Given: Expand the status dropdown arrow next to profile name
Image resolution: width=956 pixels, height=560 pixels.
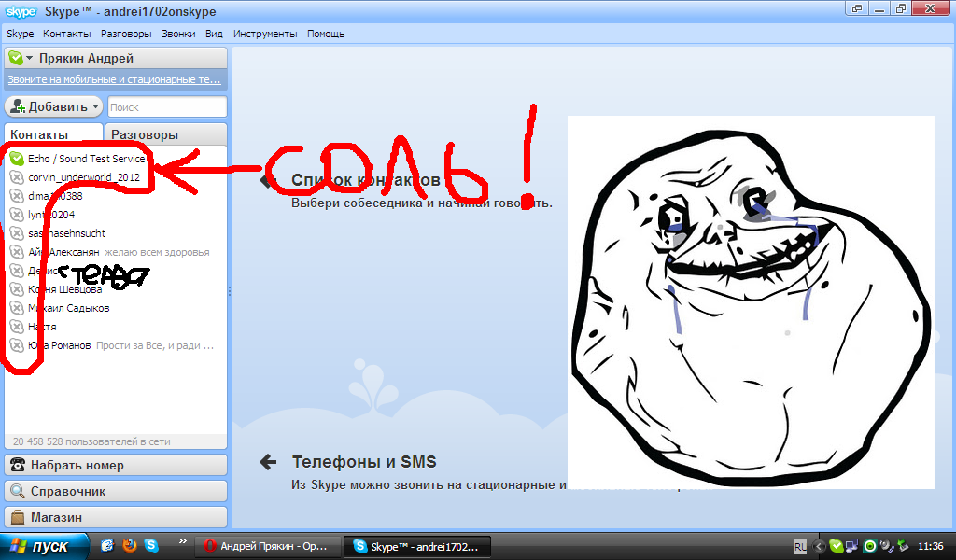Looking at the screenshot, I should click(x=29, y=59).
